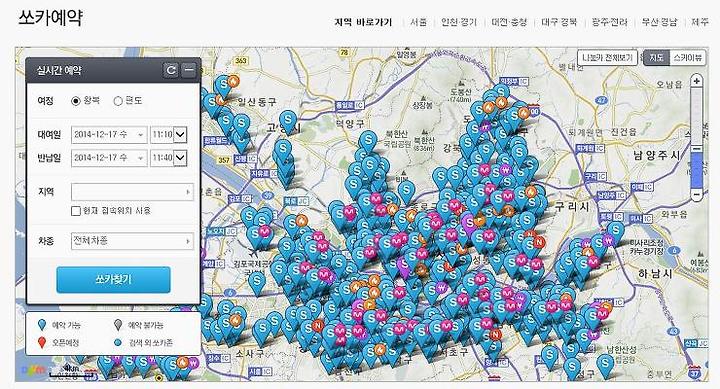This screenshot has width=720, height=389.
Task: Select the 왕복 round-trip radio button
Action: [x=76, y=101]
